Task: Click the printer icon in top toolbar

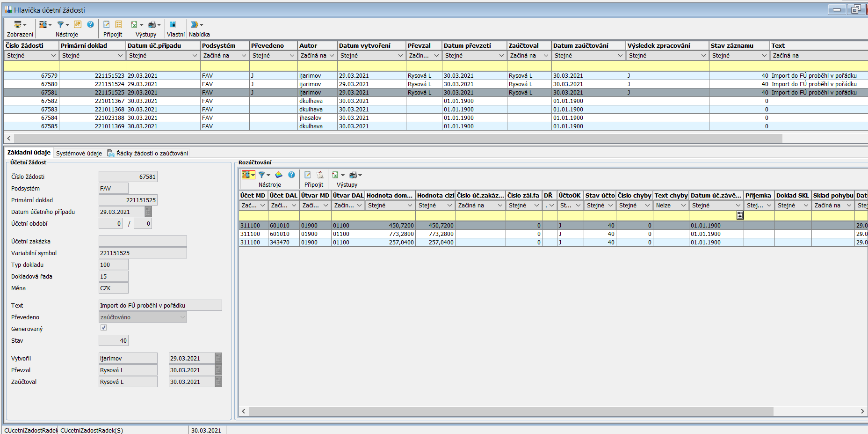Action: click(152, 24)
